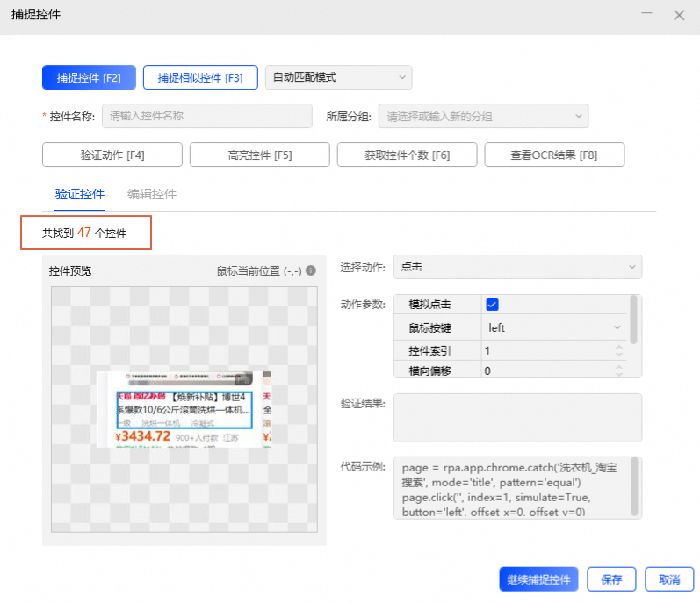Click the 保存 button
The image size is (700, 604).
pyautogui.click(x=611, y=579)
